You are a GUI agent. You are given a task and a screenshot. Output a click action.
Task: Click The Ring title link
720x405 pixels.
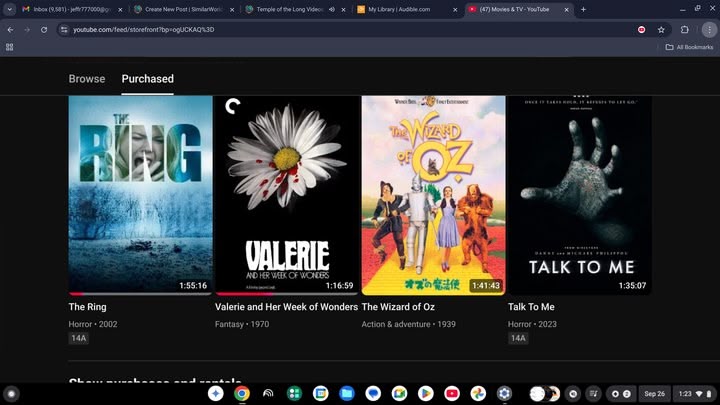[x=87, y=307]
